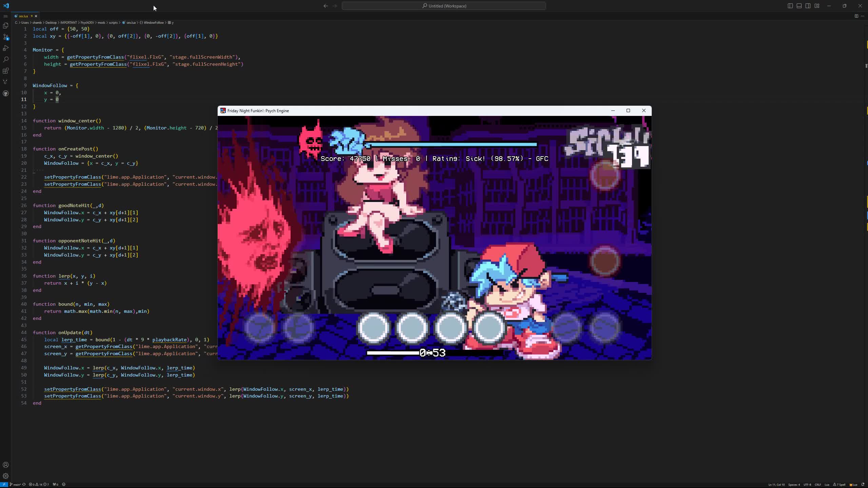
Task: Check out the main branch in status bar
Action: (16, 485)
